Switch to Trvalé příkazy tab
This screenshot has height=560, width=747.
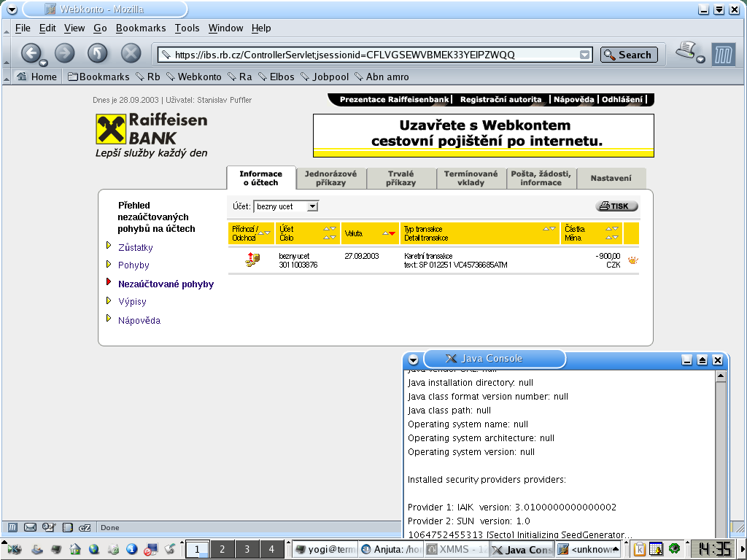(x=400, y=178)
